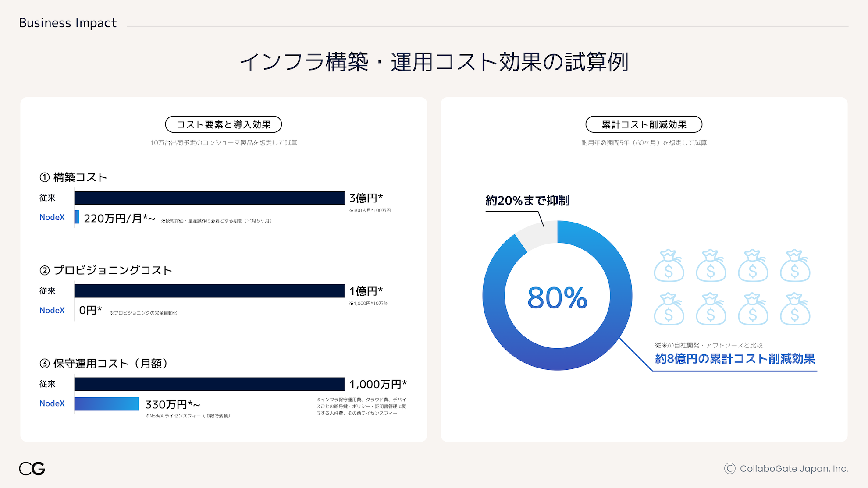Click the 約8億円の累計コスト削減効果 text

[735, 359]
